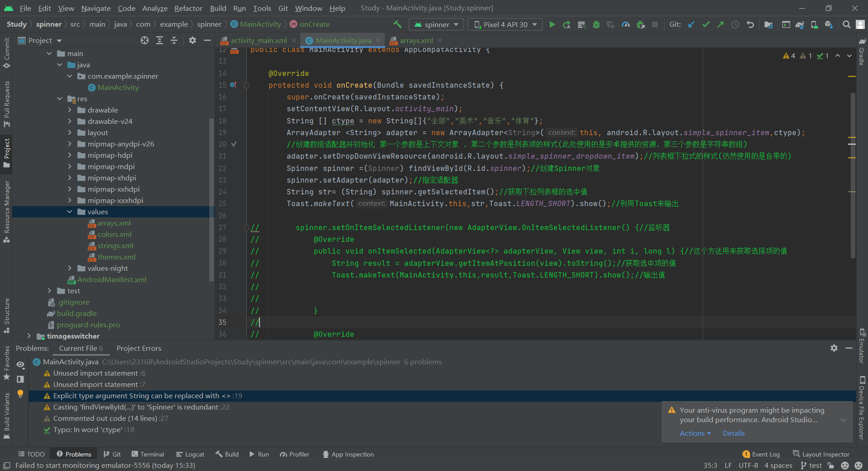868x471 pixels.
Task: Click the Git commit checkmark icon
Action: pyautogui.click(x=706, y=24)
